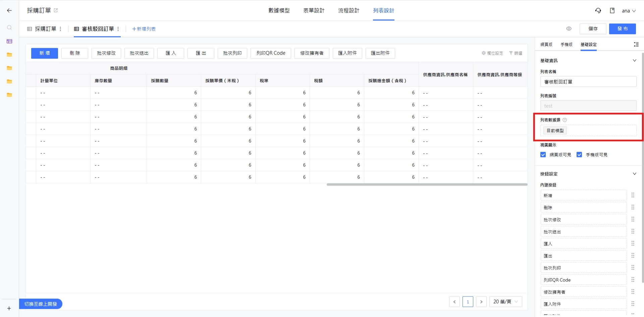Grab the drag handle of 修改擁有者 row

pyautogui.click(x=633, y=292)
